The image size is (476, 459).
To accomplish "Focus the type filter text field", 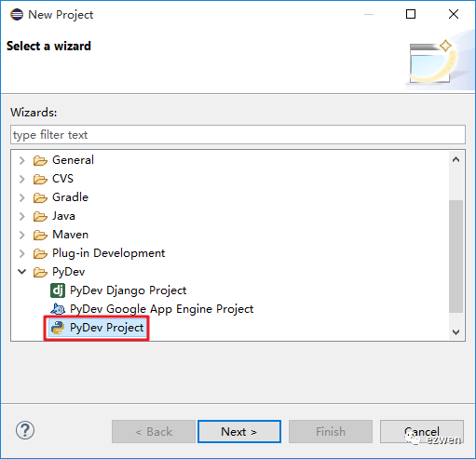I will tap(238, 135).
